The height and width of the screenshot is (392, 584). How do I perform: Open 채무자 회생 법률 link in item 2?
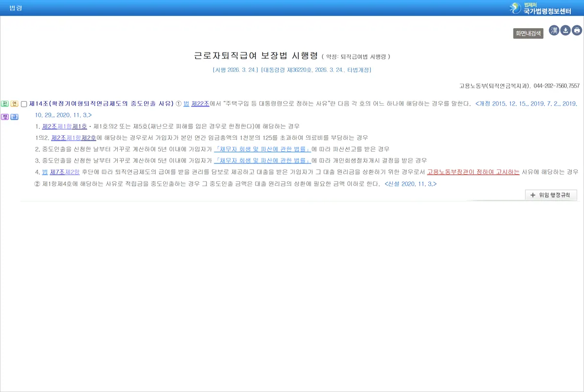click(x=263, y=149)
